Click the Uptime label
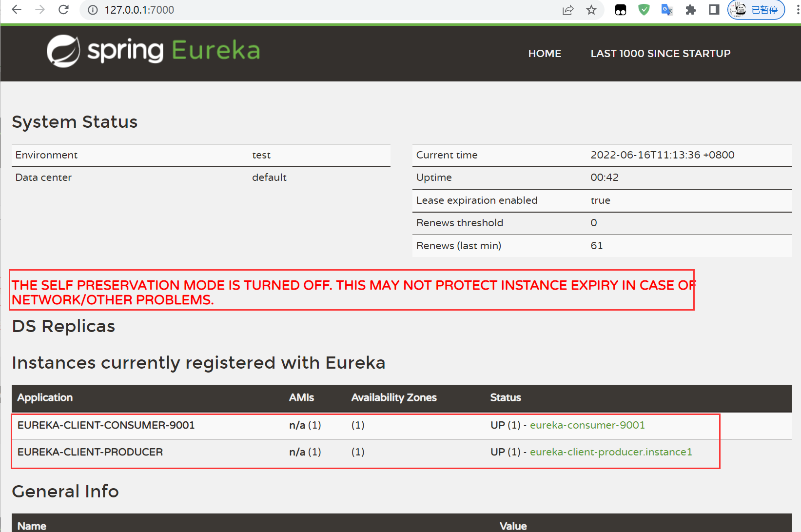Screen dimensions: 801x532 (434, 177)
